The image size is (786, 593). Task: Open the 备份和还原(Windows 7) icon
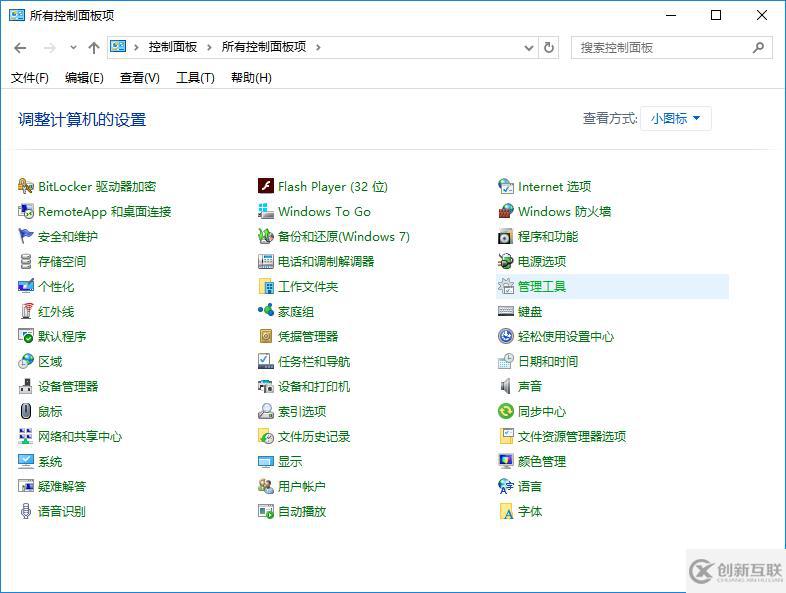pos(266,236)
